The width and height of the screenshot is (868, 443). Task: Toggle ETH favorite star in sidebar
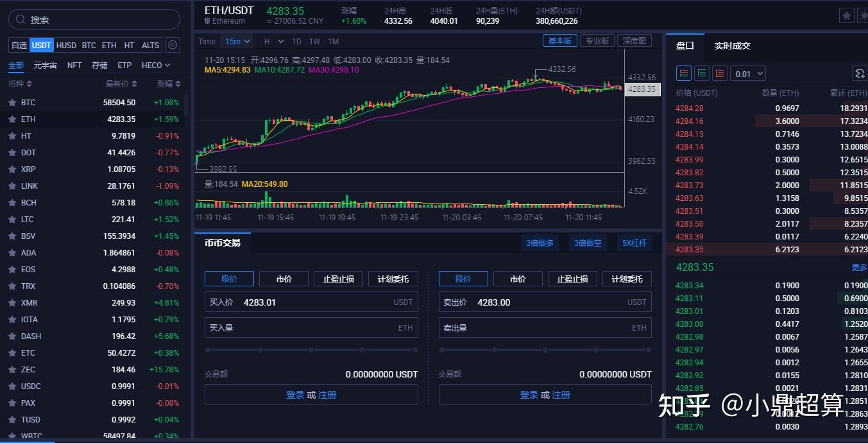click(x=13, y=119)
